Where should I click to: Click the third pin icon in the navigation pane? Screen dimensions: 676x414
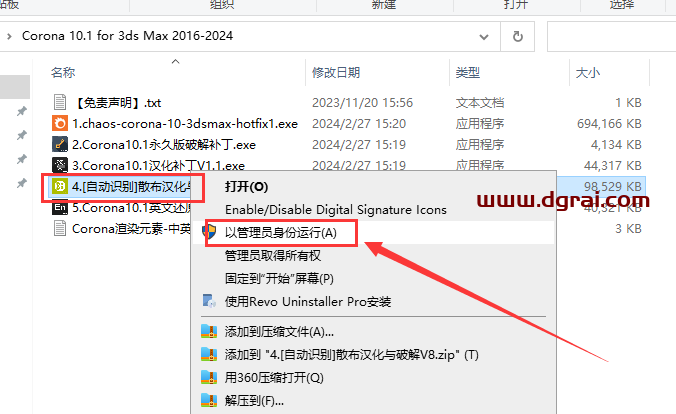pos(22,160)
